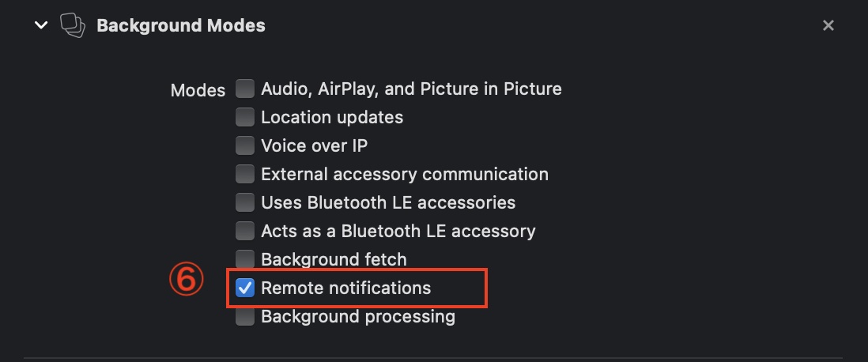This screenshot has height=362, width=868.
Task: Click the circled number 6 annotation
Action: [x=186, y=281]
